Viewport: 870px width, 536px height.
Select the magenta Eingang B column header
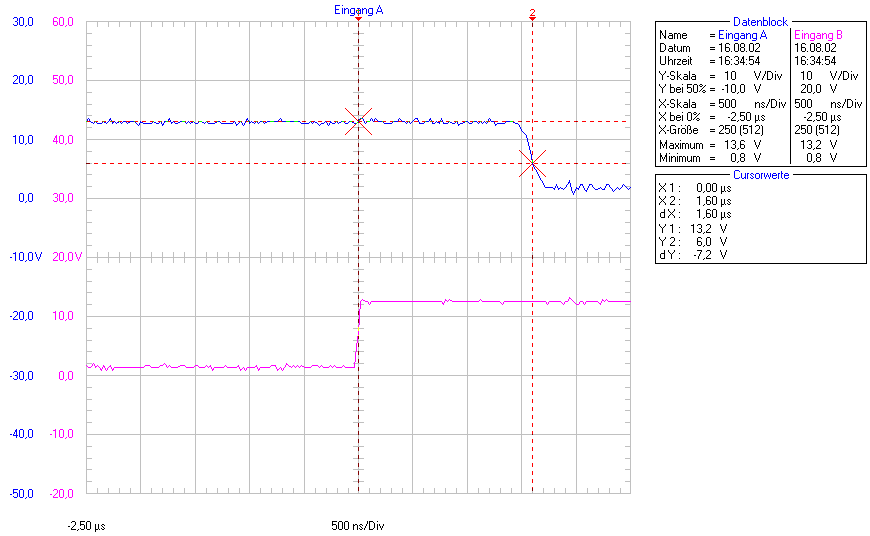point(818,35)
